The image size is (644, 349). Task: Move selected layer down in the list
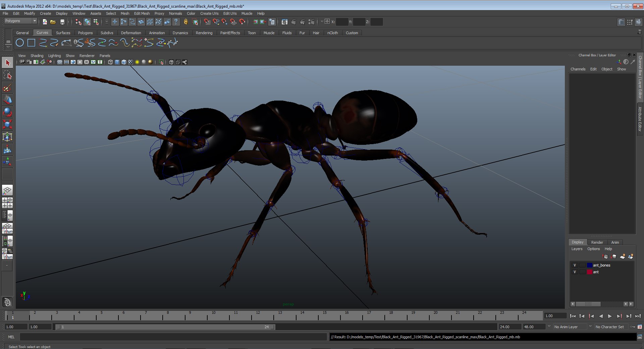(x=613, y=256)
